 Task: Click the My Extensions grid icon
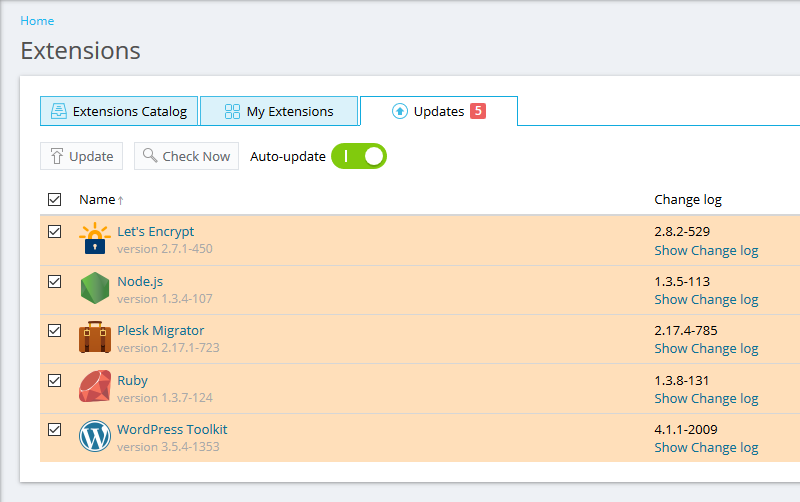pos(232,111)
